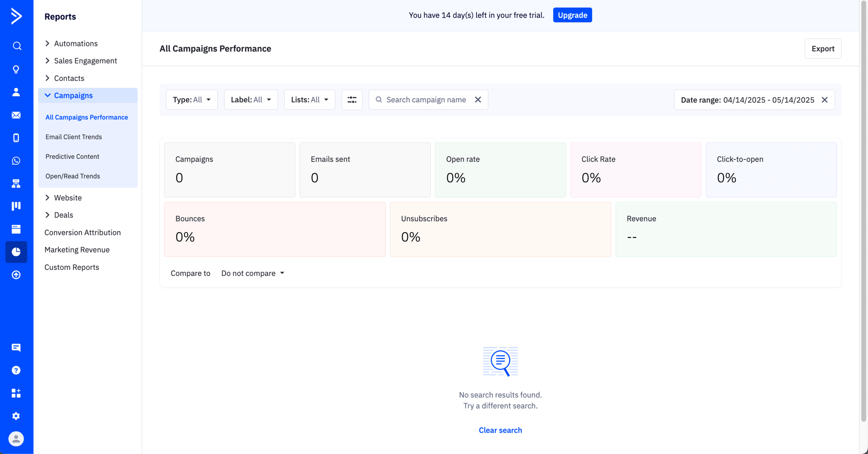Open the Apps grid plus icon
This screenshot has width=868, height=454.
16,393
